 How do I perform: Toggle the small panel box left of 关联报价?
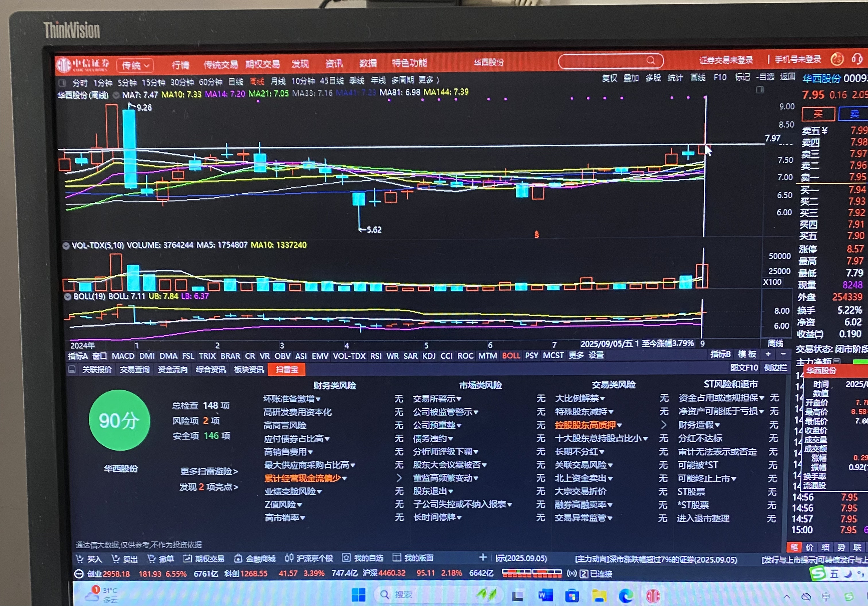point(71,369)
